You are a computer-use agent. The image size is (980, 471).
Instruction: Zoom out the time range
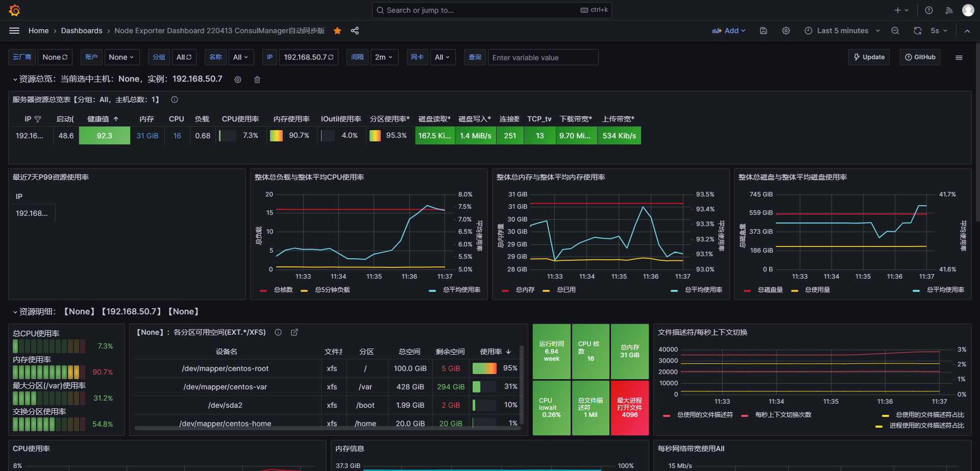point(895,31)
